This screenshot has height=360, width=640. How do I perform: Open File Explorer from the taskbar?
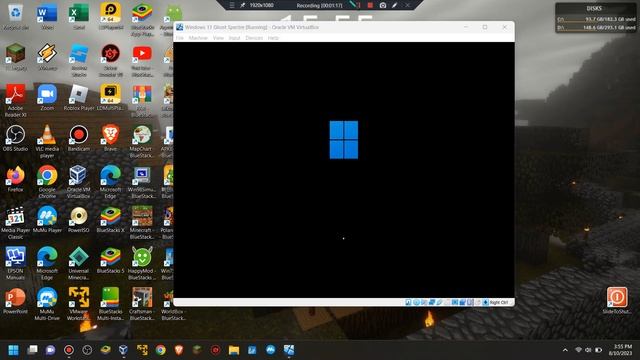234,350
